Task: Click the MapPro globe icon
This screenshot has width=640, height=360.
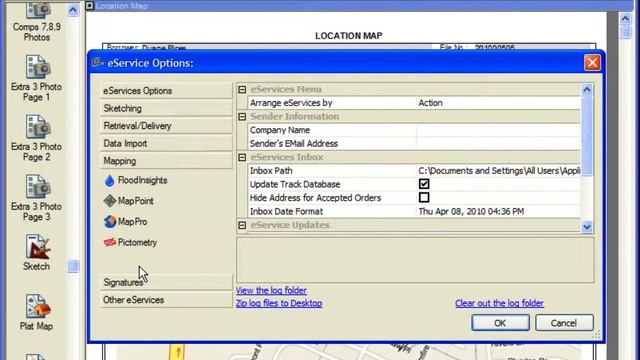Action: tap(110, 222)
